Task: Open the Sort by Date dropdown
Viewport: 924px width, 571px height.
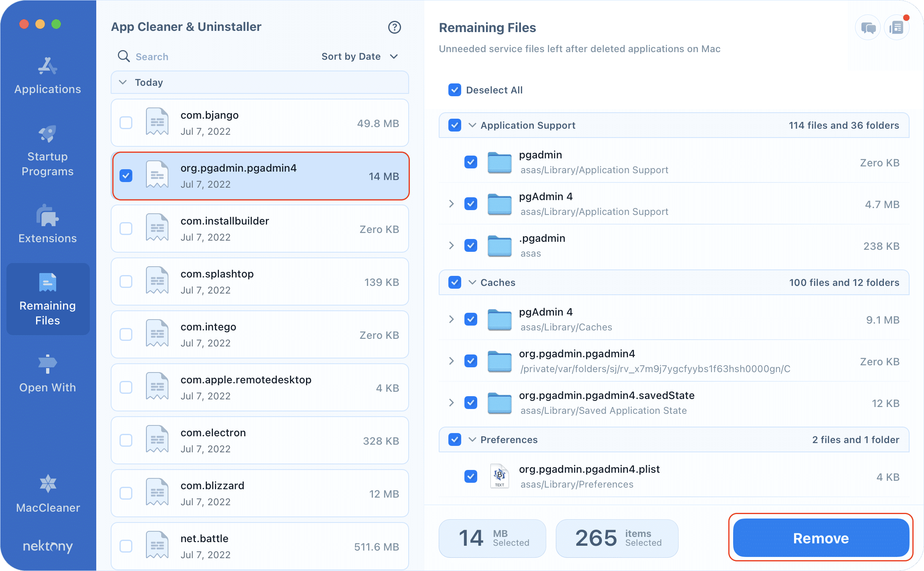Action: pos(360,56)
